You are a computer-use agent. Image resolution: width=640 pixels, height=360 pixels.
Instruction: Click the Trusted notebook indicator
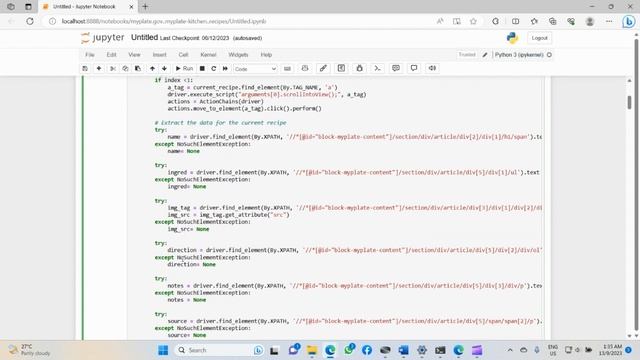(x=467, y=55)
